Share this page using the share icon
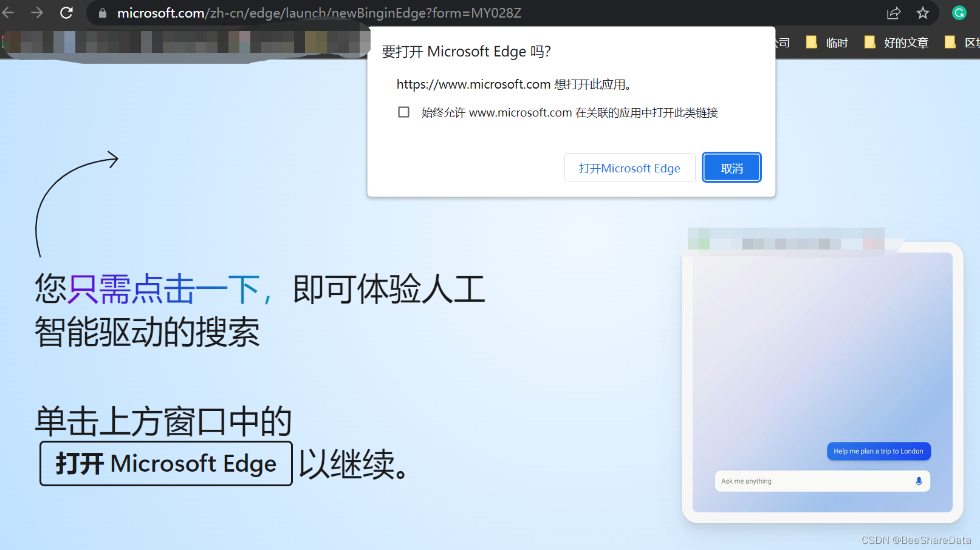The image size is (980, 550). point(894,13)
